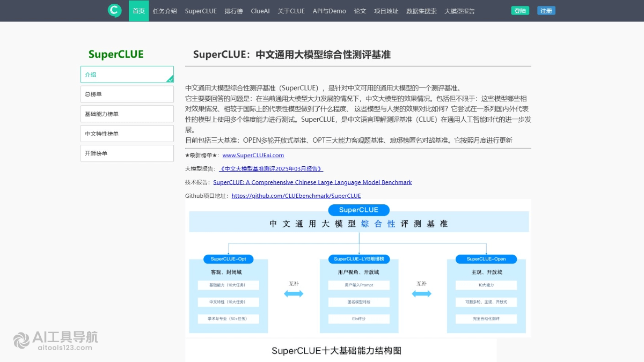Click the SuperCLUE-LYB琅琊榜 label in diagram
The height and width of the screenshot is (362, 644).
click(358, 259)
